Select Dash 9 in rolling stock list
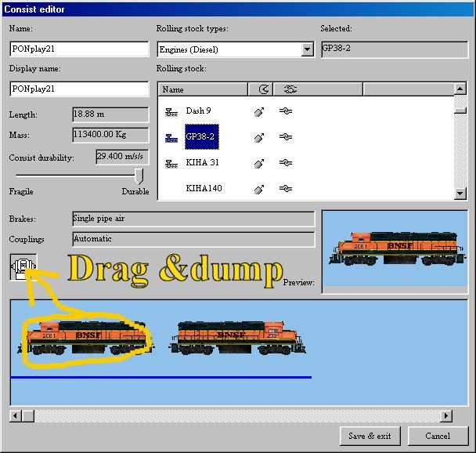Image resolution: width=476 pixels, height=453 pixels. tap(198, 111)
